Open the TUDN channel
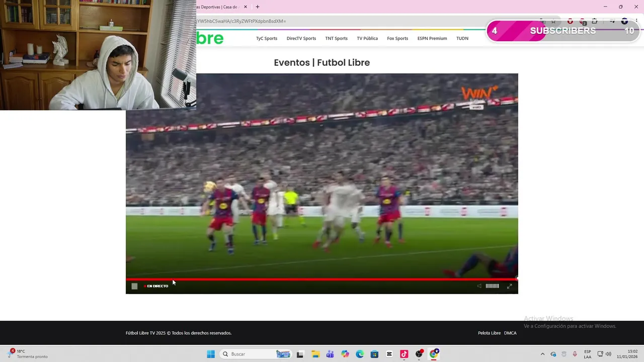 coord(462,38)
